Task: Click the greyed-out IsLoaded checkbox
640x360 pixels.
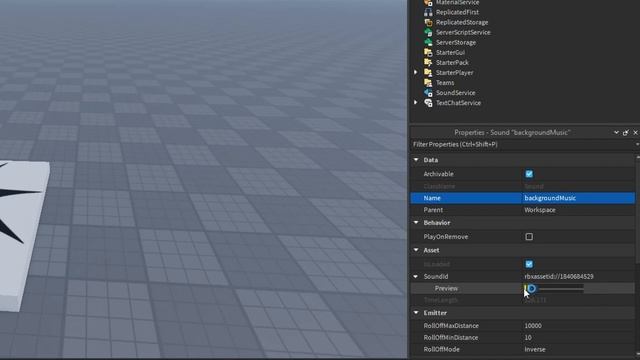Action: tap(529, 264)
